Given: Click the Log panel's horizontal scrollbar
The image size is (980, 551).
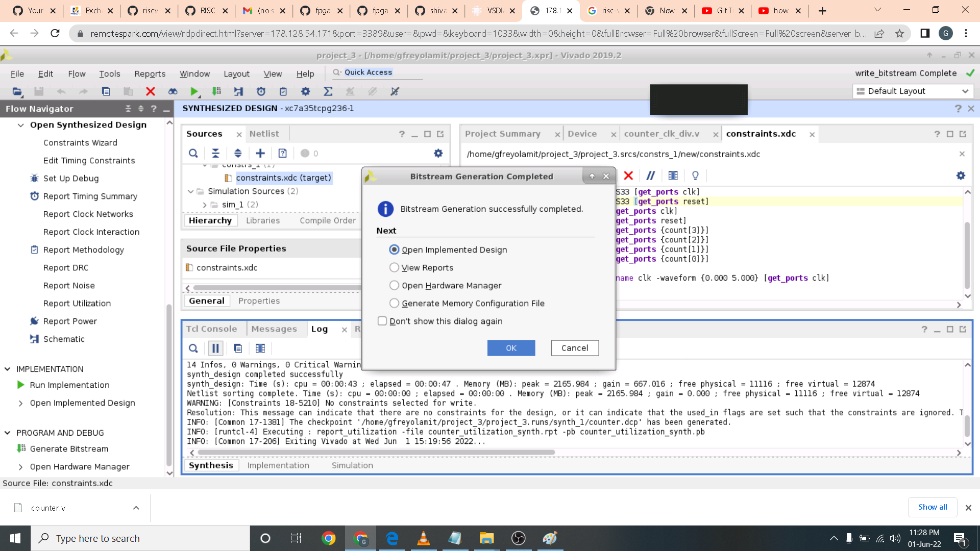Looking at the screenshot, I should pyautogui.click(x=376, y=453).
